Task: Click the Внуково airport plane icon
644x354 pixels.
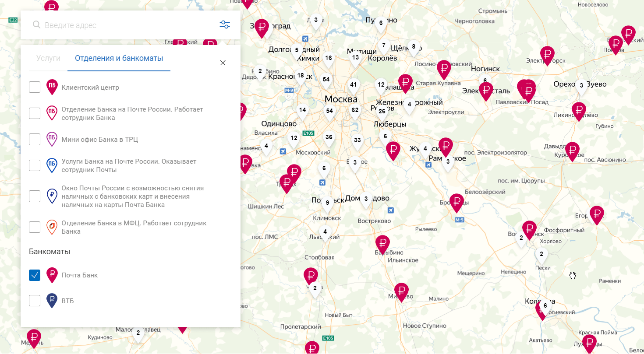Action: point(283,151)
